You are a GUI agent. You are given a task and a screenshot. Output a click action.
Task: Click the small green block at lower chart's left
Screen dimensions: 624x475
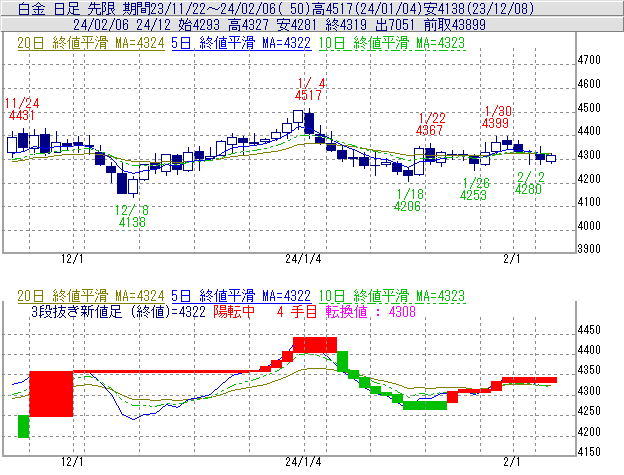pyautogui.click(x=24, y=426)
